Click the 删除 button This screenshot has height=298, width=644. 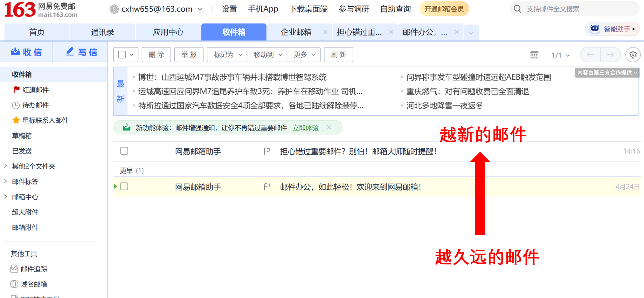point(156,55)
